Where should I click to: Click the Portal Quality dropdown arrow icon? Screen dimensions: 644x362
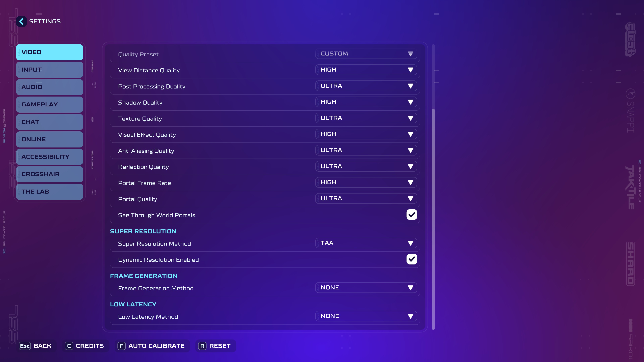410,199
